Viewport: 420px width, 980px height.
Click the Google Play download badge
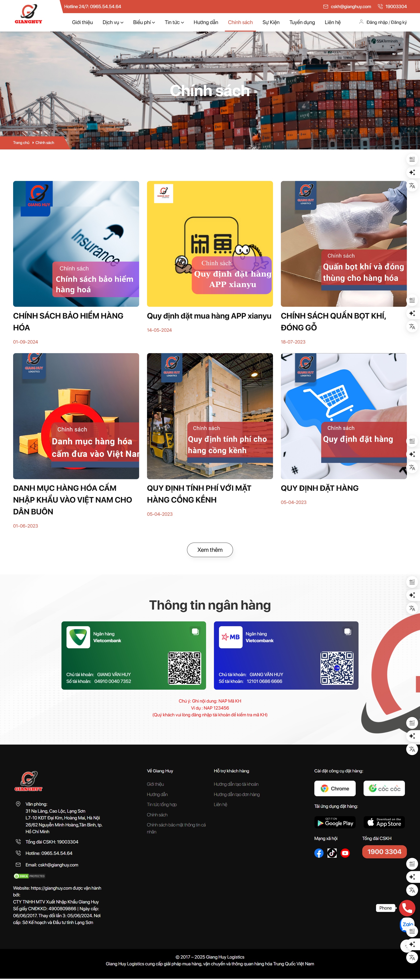335,822
